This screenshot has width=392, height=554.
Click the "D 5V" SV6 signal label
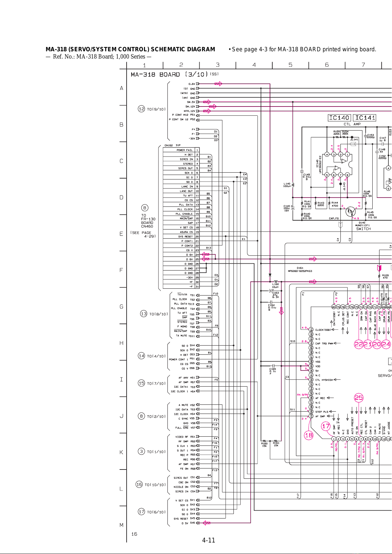coord(185,523)
